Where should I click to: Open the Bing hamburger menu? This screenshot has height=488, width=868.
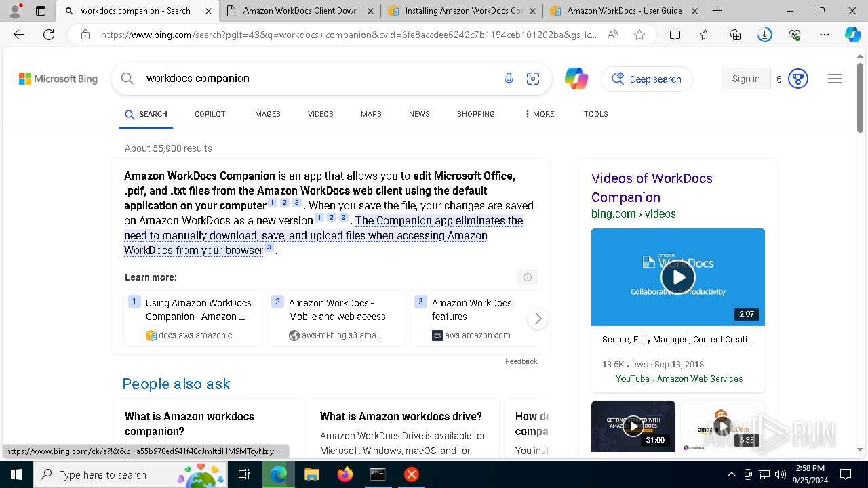(835, 79)
